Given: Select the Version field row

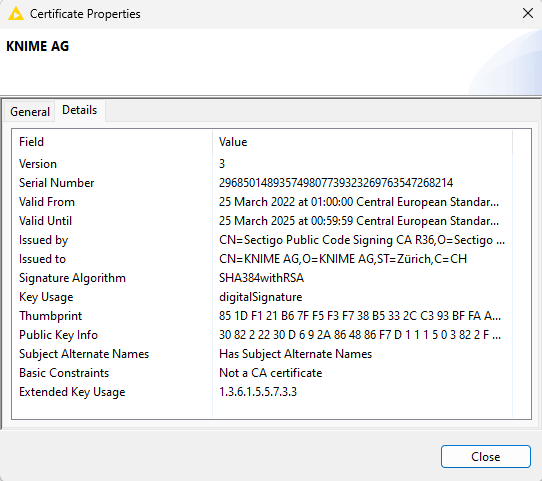Looking at the screenshot, I should click(262, 164).
